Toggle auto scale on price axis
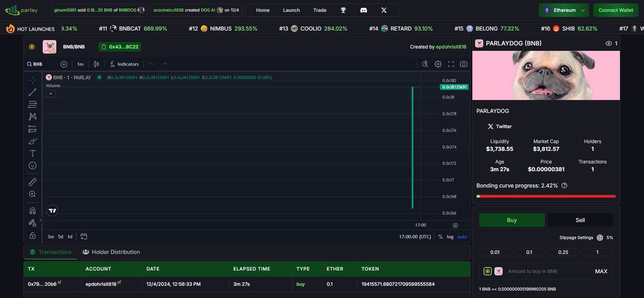Image resolution: width=644 pixels, height=298 pixels. 462,236
